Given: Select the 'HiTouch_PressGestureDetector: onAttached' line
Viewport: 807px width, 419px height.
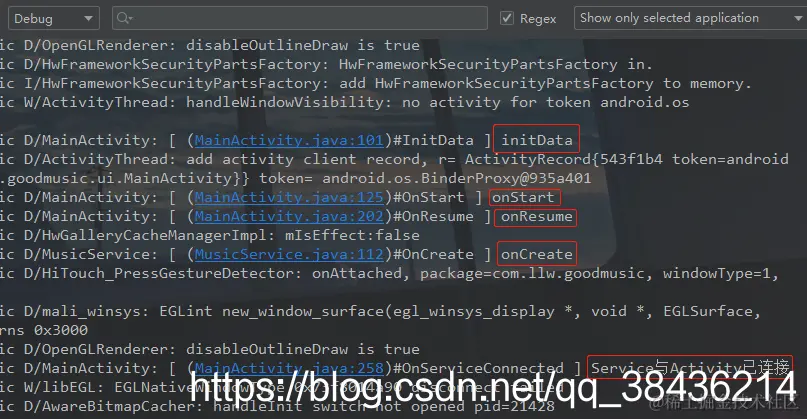Looking at the screenshot, I should tap(389, 273).
